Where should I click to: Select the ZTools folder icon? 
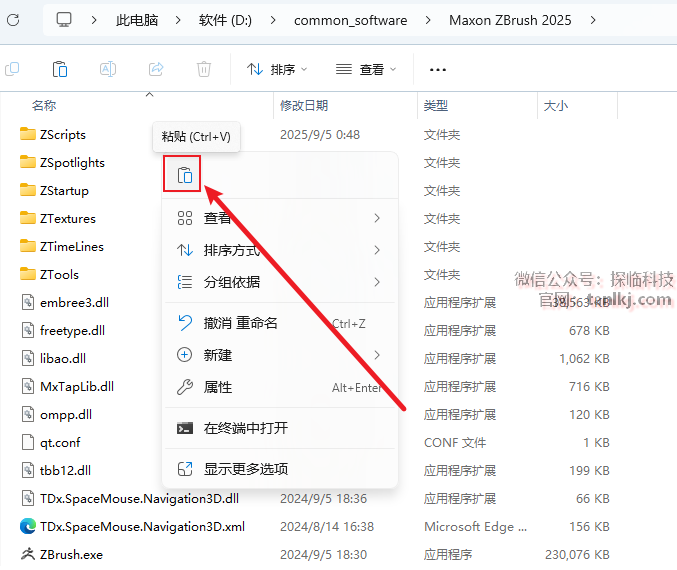coord(28,274)
